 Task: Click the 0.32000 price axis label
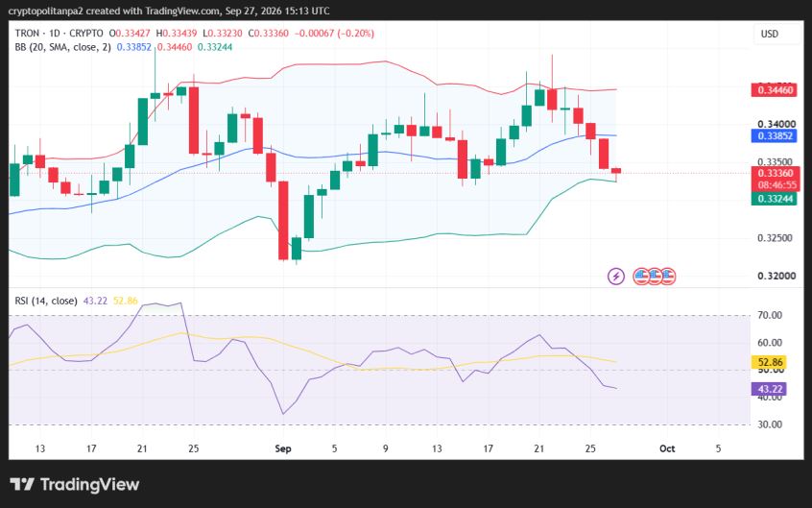pos(776,276)
